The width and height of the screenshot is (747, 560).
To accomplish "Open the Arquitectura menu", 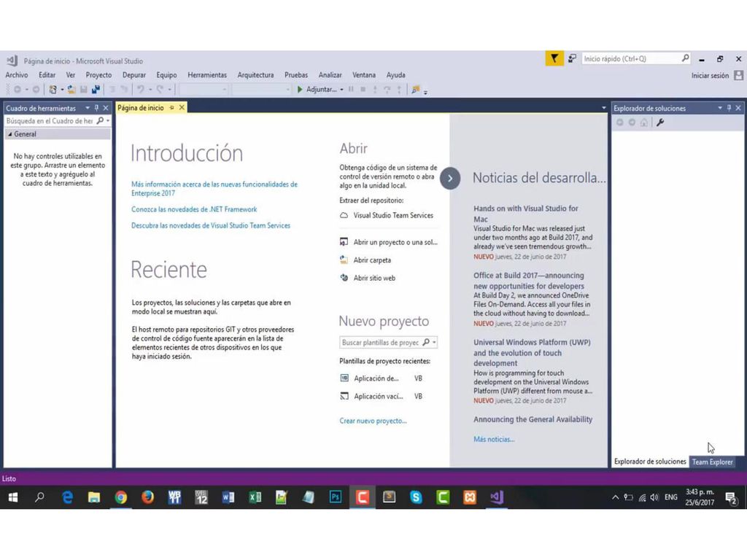I will [x=256, y=75].
